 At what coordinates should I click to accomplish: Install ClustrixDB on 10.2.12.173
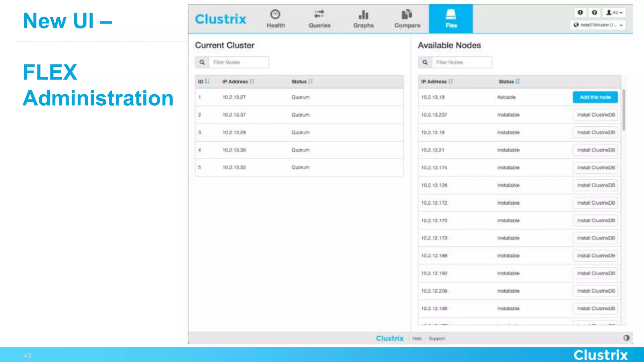[x=595, y=238]
